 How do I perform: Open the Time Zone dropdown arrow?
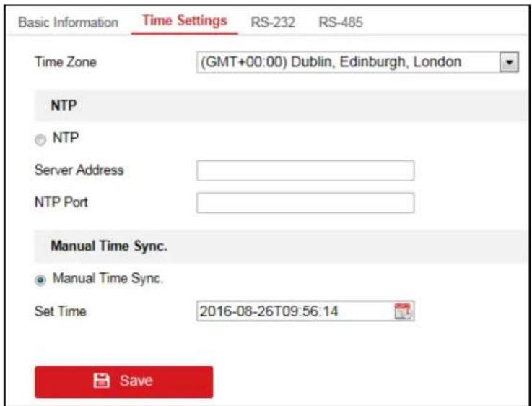tap(509, 62)
